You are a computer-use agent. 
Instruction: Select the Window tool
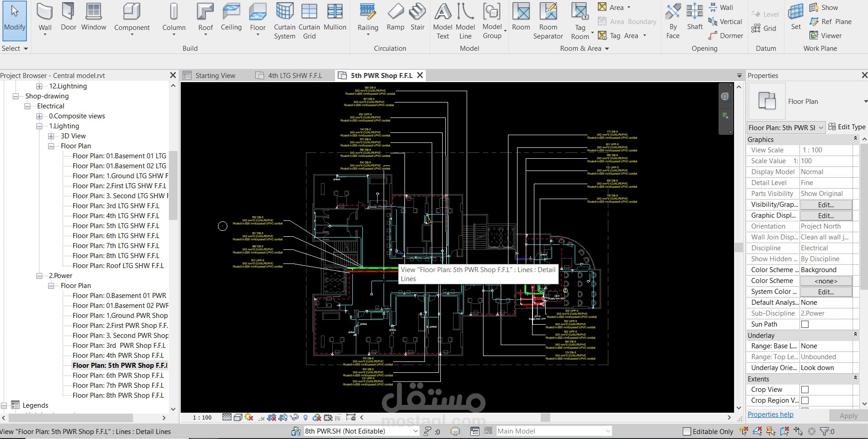point(94,17)
